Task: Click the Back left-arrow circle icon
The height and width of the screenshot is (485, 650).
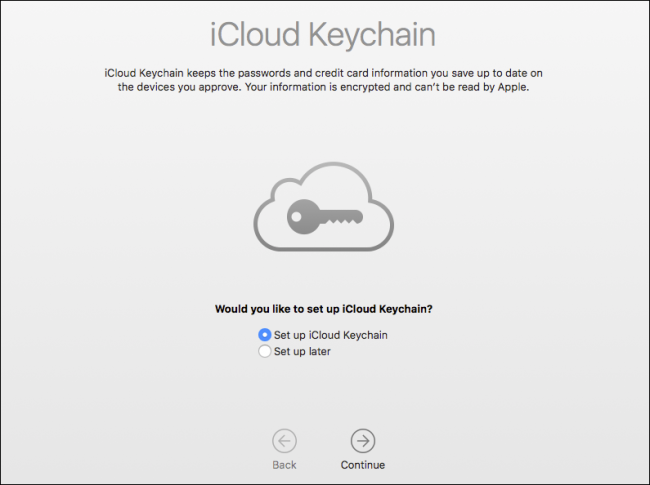Action: click(x=284, y=441)
